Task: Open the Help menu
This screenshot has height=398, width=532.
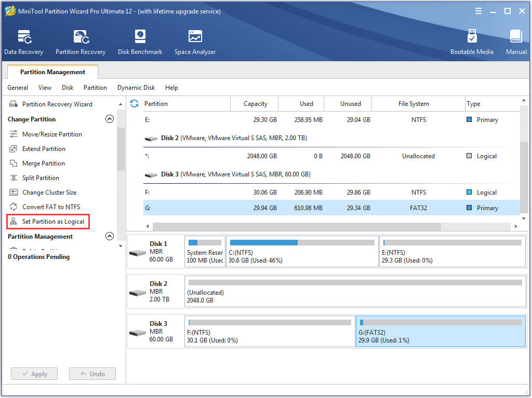Action: point(171,88)
